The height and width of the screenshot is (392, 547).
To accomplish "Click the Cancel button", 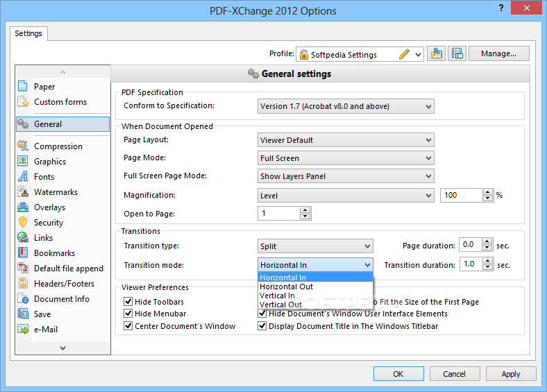I will 455,374.
